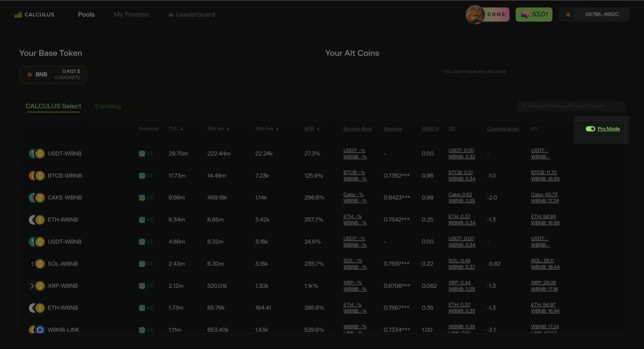Screen dimensions: 644x349
Task: Click V3 protocol icon in the 6.34m TVL row
Action: pyautogui.click(x=142, y=220)
